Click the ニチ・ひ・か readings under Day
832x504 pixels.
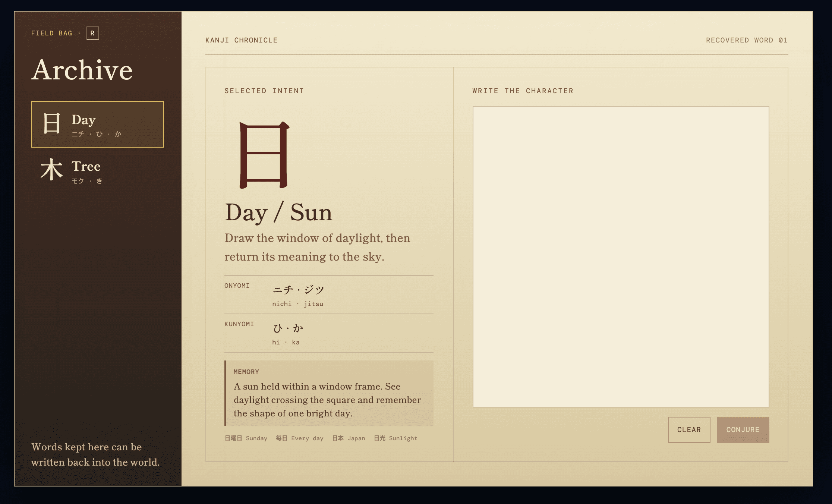pos(97,134)
